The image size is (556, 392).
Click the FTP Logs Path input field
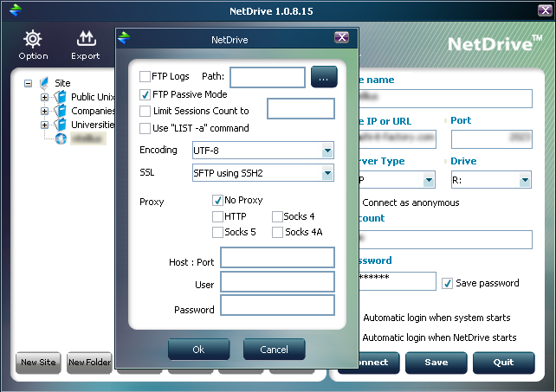tap(268, 77)
